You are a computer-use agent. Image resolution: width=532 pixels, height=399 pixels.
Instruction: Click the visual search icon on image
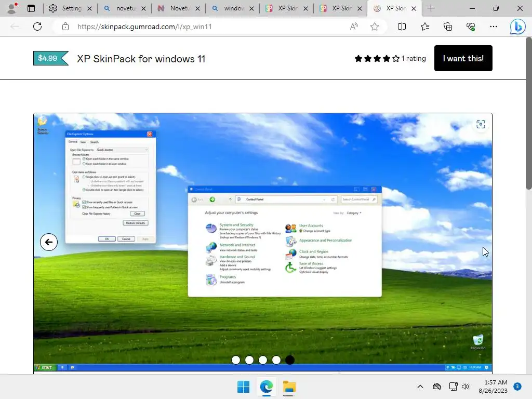[481, 124]
